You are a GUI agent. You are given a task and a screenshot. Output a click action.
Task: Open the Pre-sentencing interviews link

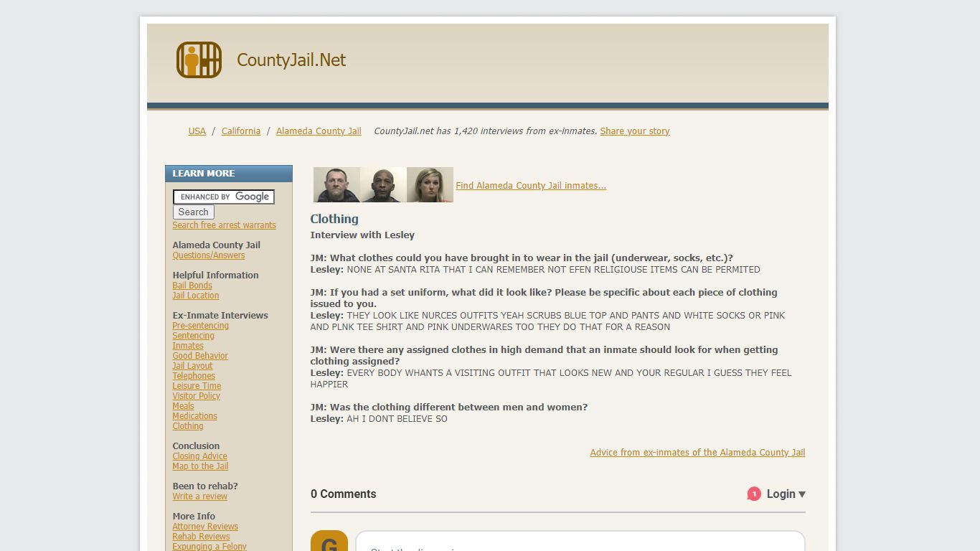click(201, 326)
